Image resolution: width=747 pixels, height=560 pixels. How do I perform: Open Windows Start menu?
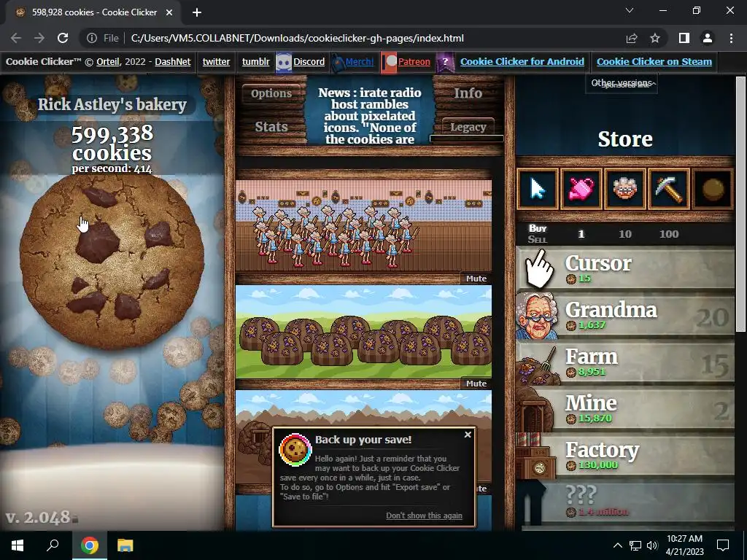click(18, 545)
